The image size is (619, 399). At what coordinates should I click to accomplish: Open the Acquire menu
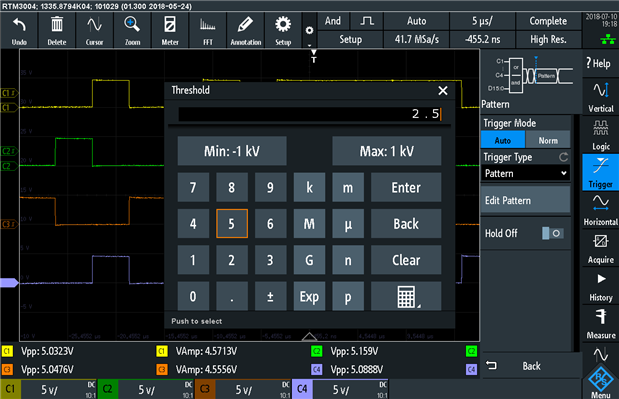pyautogui.click(x=600, y=248)
